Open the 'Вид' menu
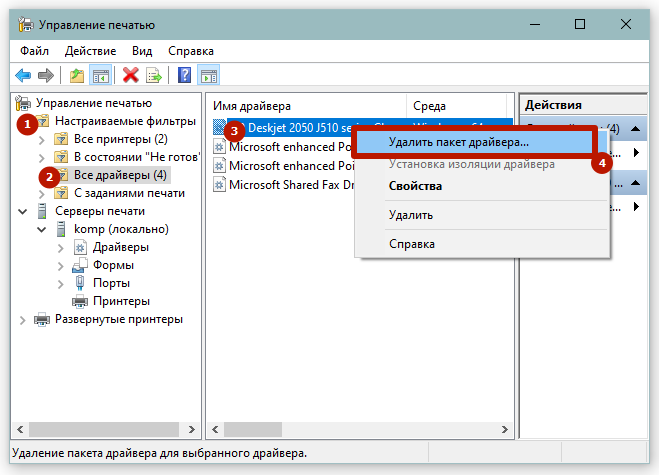Image resolution: width=659 pixels, height=475 pixels. click(x=142, y=50)
